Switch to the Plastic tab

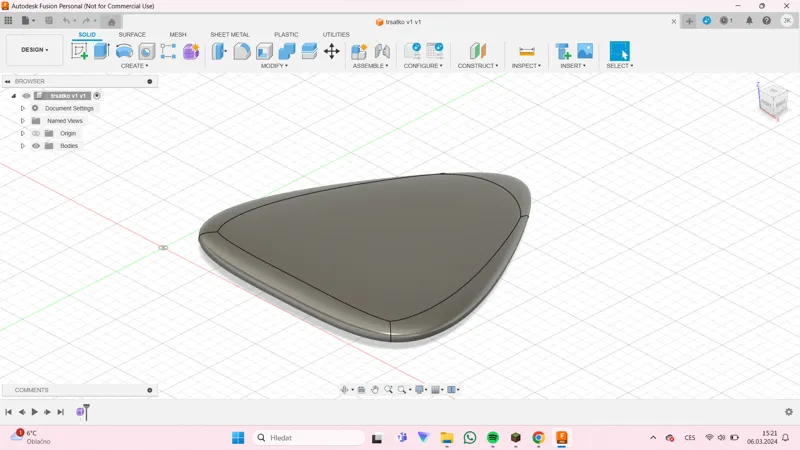tap(286, 34)
